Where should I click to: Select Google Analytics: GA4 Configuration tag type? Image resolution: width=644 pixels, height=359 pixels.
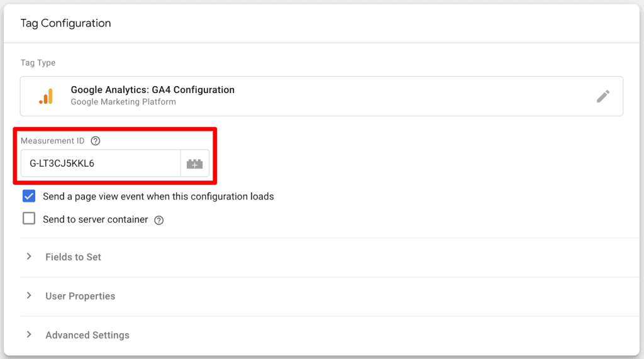(x=321, y=96)
